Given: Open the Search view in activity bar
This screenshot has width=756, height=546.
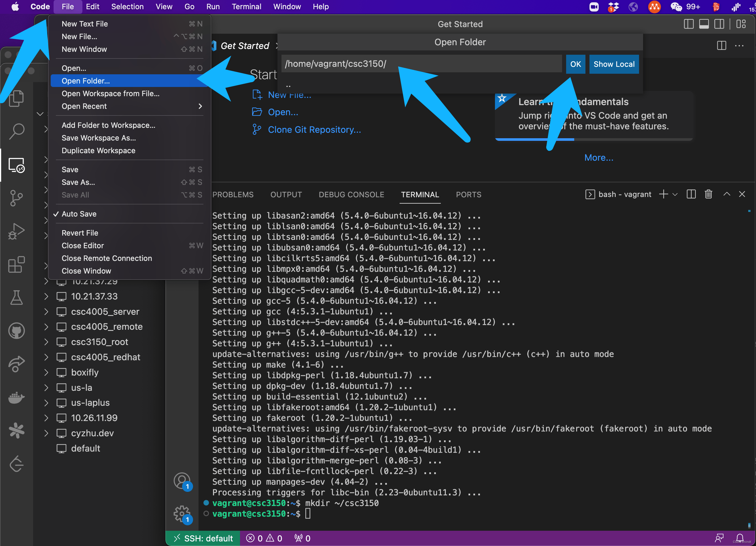Looking at the screenshot, I should [x=16, y=131].
